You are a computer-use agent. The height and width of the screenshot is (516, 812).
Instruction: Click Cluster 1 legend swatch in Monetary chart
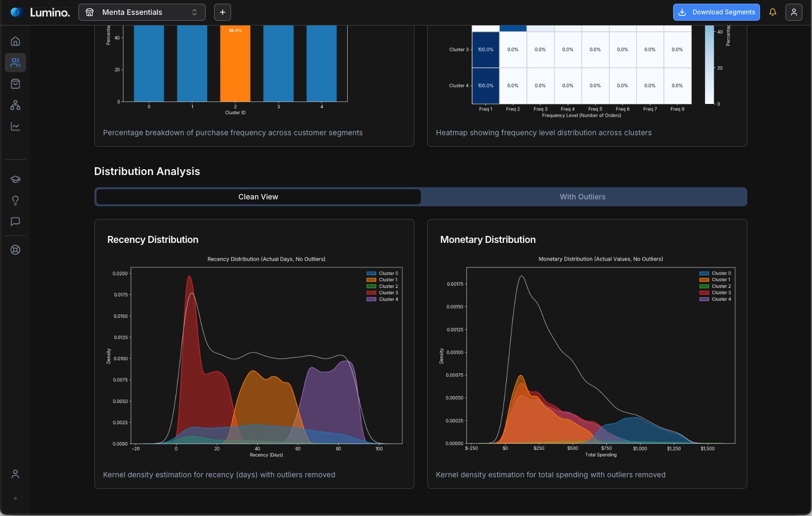704,280
